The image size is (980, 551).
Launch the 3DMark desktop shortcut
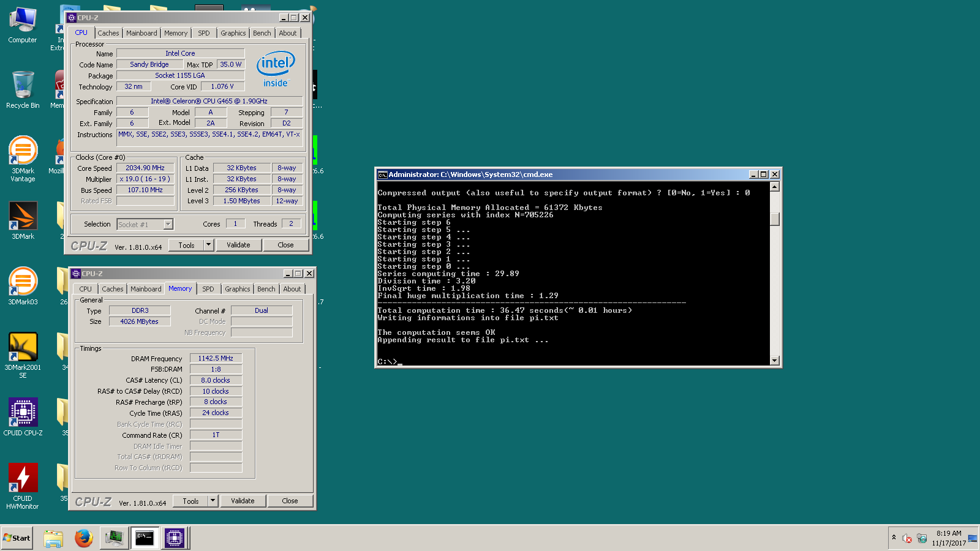click(x=23, y=220)
